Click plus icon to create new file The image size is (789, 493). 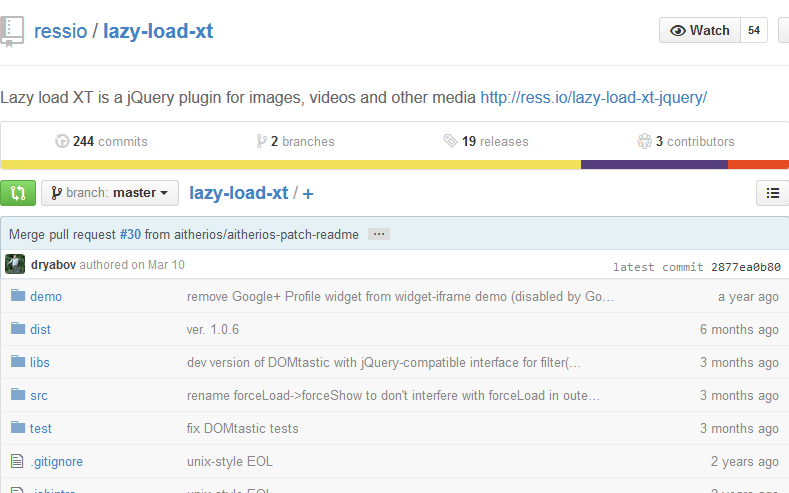tap(308, 194)
